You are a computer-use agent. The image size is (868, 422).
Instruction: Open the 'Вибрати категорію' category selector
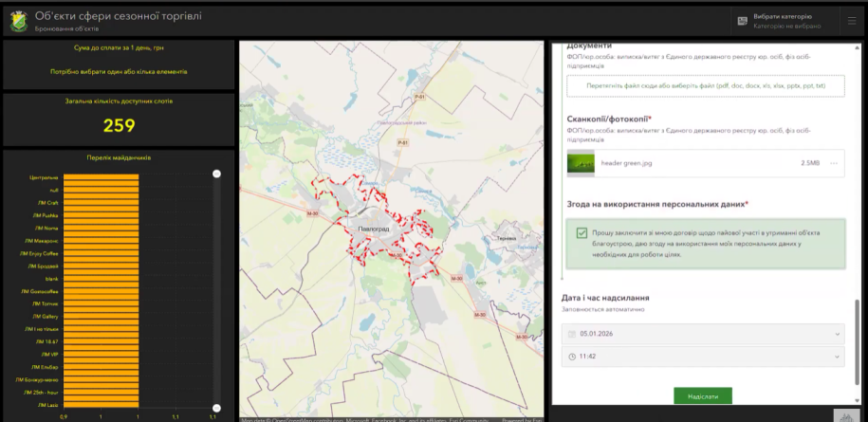(x=784, y=21)
